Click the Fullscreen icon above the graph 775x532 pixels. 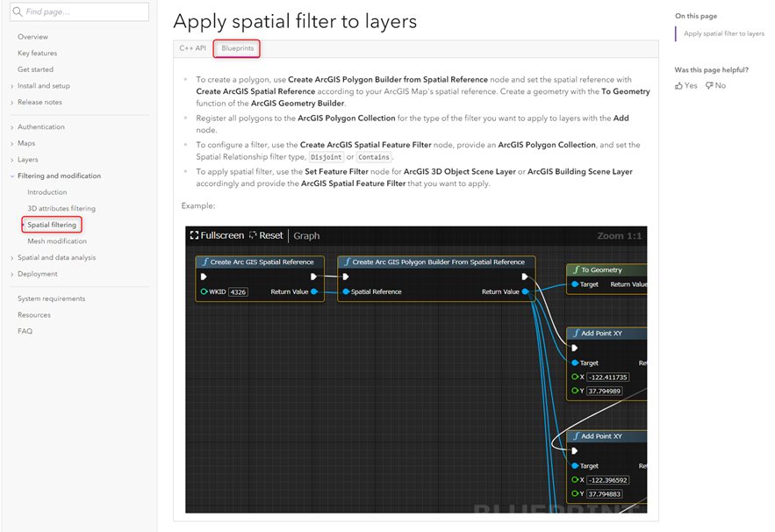pyautogui.click(x=194, y=235)
